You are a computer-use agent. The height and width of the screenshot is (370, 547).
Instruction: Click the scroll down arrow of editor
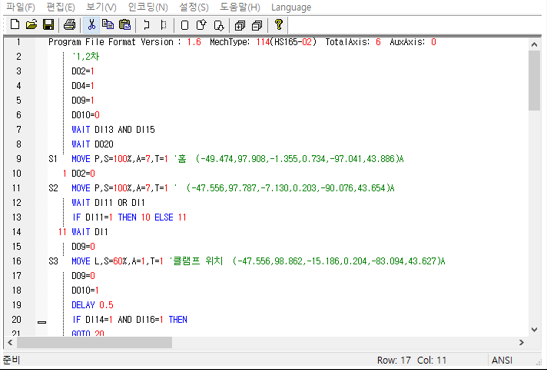534,330
